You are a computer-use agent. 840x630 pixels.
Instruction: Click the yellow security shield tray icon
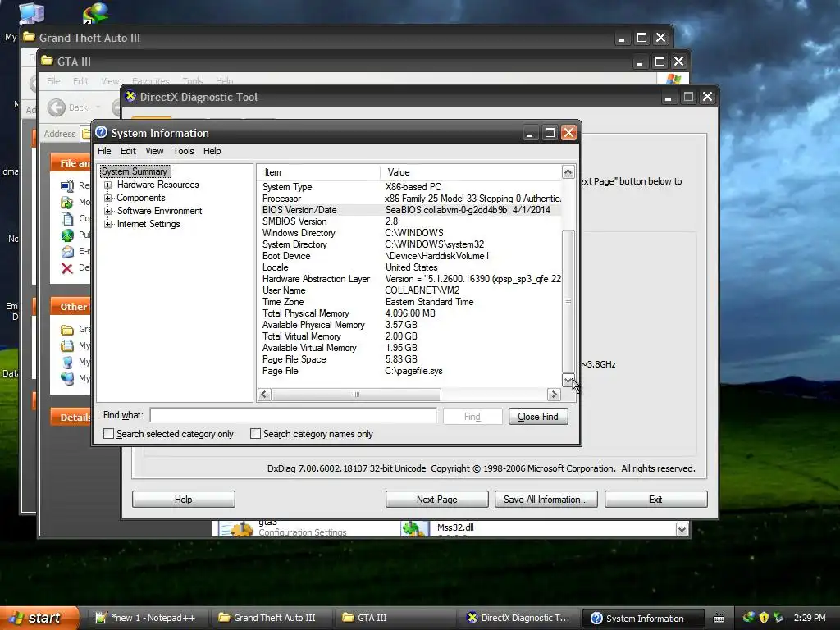764,618
